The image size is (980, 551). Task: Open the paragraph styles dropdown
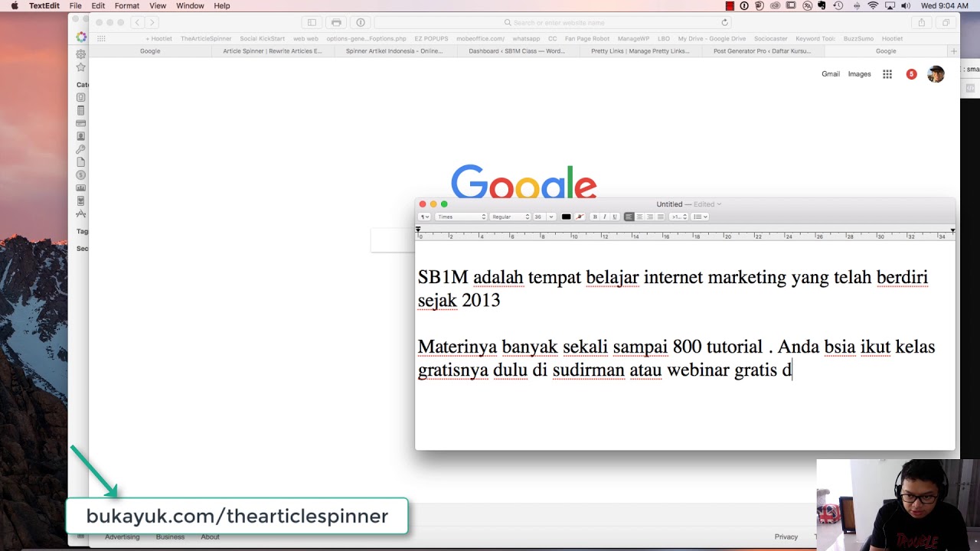[x=425, y=217]
